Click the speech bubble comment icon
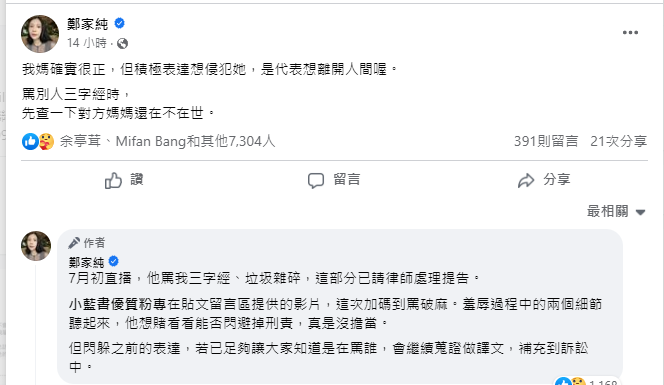The height and width of the screenshot is (385, 664). coord(316,180)
